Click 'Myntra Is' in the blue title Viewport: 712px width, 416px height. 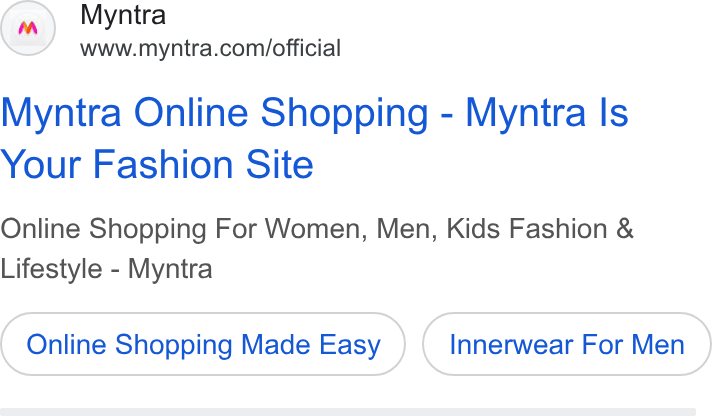coord(547,113)
